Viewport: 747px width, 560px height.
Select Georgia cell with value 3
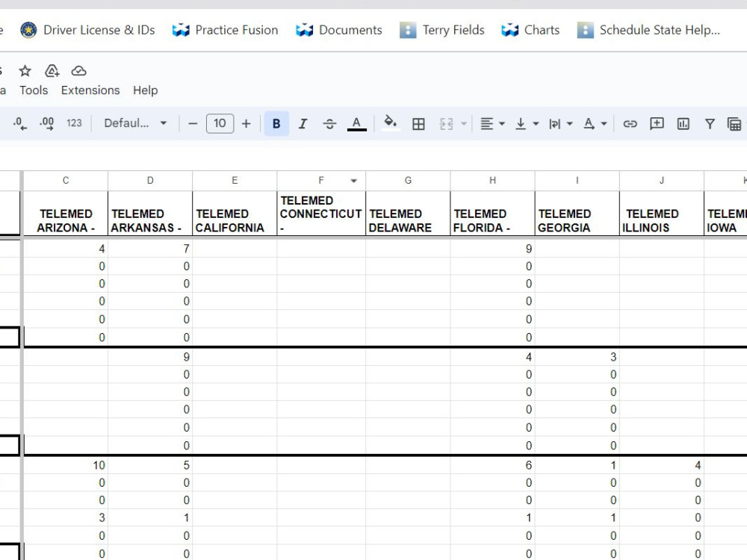pos(577,357)
